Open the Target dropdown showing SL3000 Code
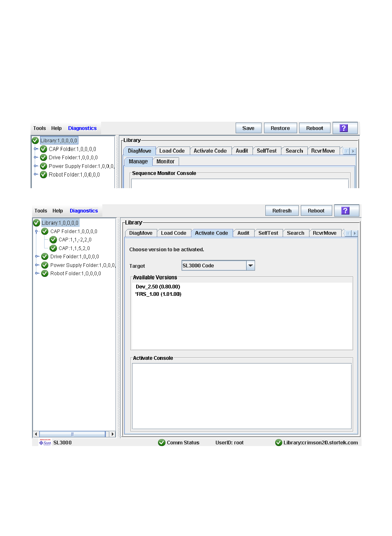The image size is (392, 536). [250, 266]
